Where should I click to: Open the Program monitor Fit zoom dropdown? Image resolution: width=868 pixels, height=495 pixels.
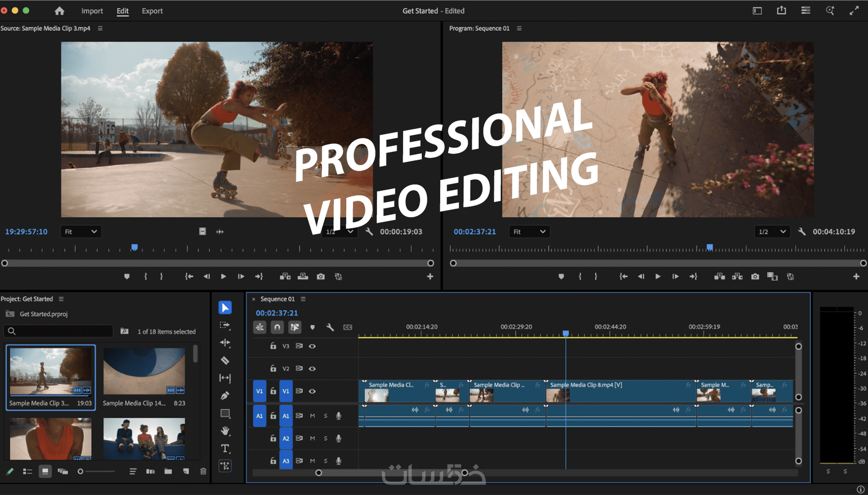click(x=529, y=232)
